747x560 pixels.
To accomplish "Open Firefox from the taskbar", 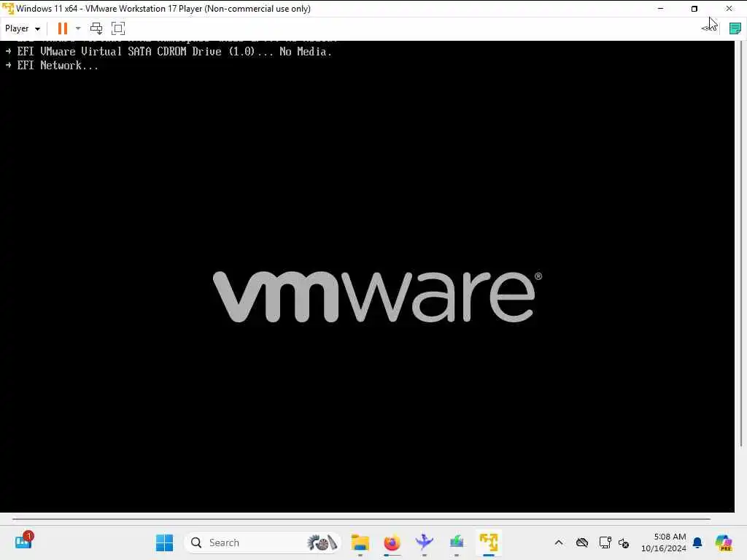I will 392,542.
